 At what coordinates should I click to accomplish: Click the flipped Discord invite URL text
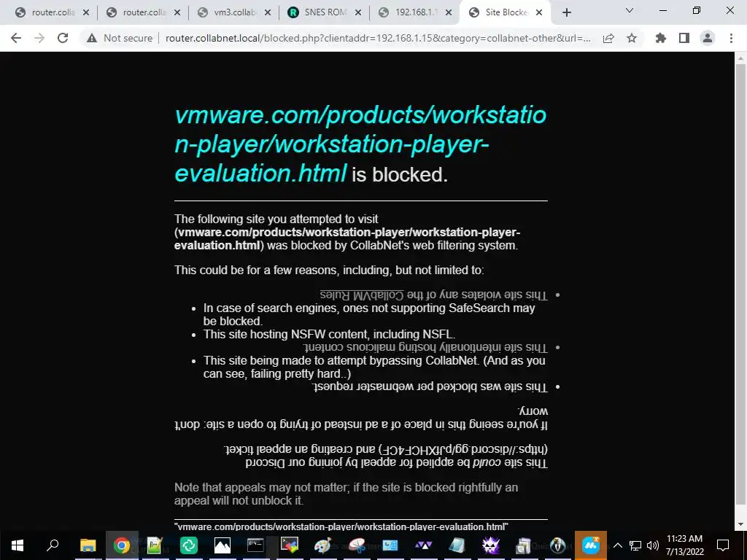463,449
